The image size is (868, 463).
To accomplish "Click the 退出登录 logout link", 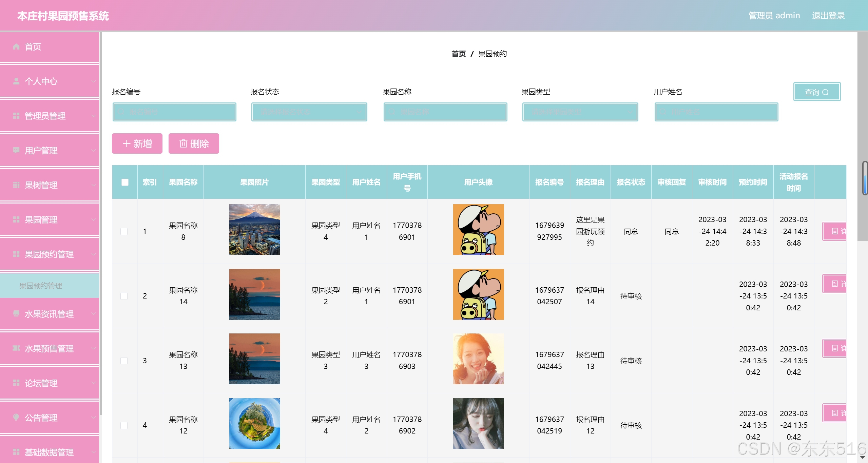I will coord(828,16).
